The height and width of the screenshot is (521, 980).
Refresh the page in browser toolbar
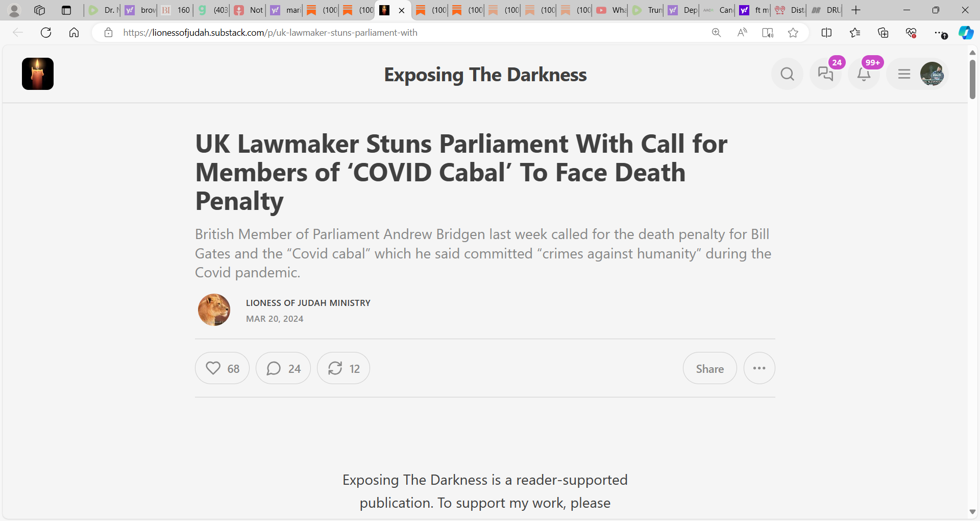(46, 33)
